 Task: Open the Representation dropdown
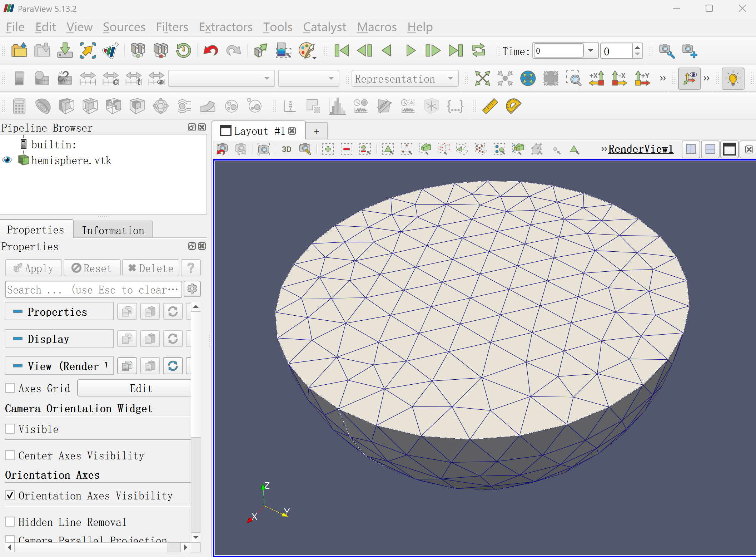(x=405, y=79)
